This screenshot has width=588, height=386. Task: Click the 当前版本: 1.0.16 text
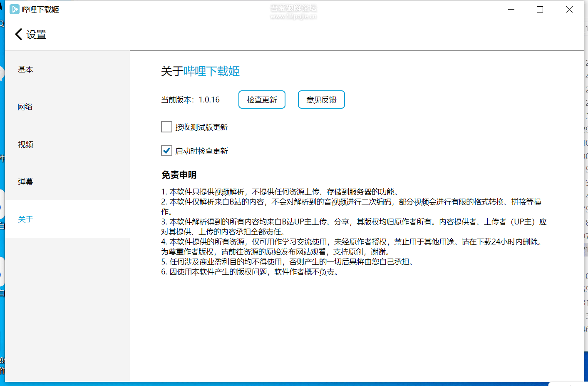pos(190,100)
